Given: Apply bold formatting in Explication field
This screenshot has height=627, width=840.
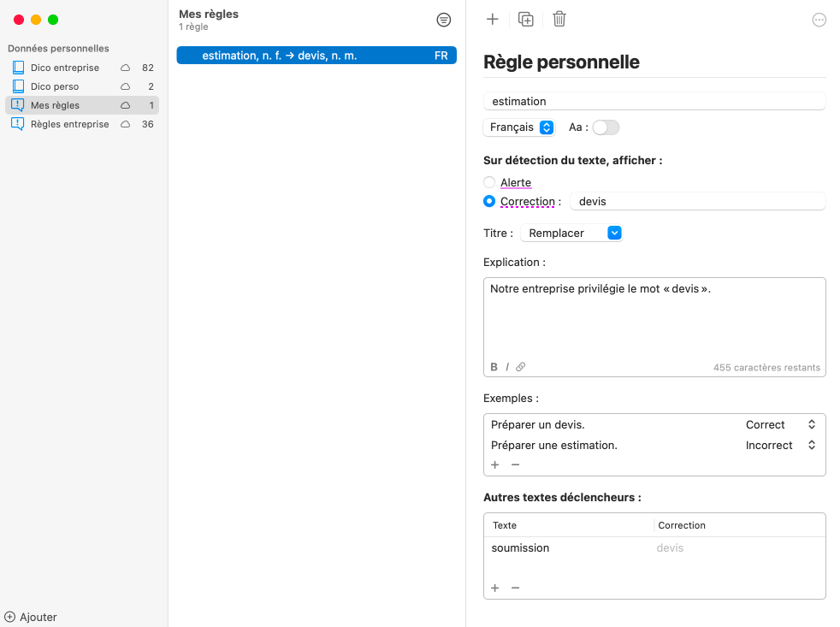Looking at the screenshot, I should 494,367.
